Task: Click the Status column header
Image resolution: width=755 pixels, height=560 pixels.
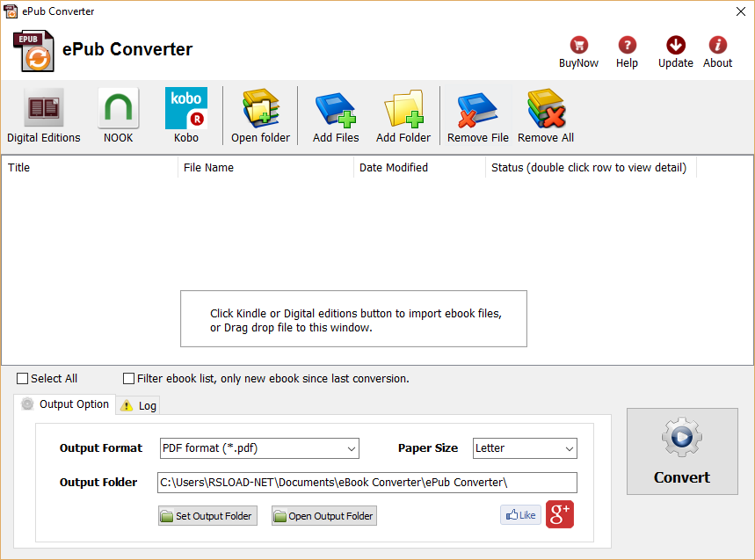Action: click(x=591, y=168)
